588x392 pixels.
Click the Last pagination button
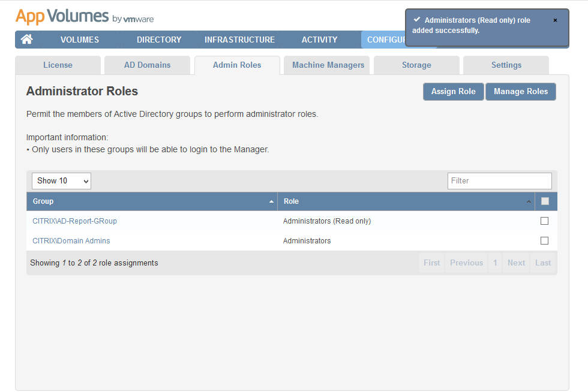(543, 263)
